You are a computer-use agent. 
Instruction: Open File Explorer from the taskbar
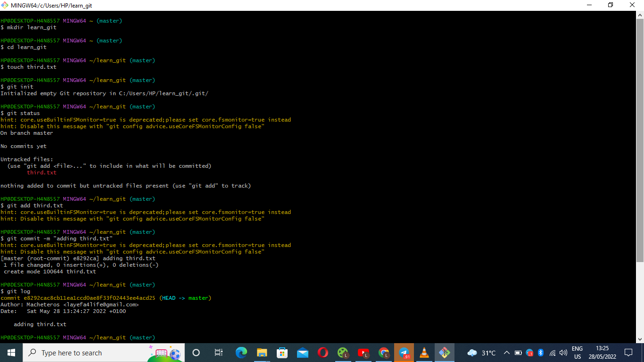[262, 353]
